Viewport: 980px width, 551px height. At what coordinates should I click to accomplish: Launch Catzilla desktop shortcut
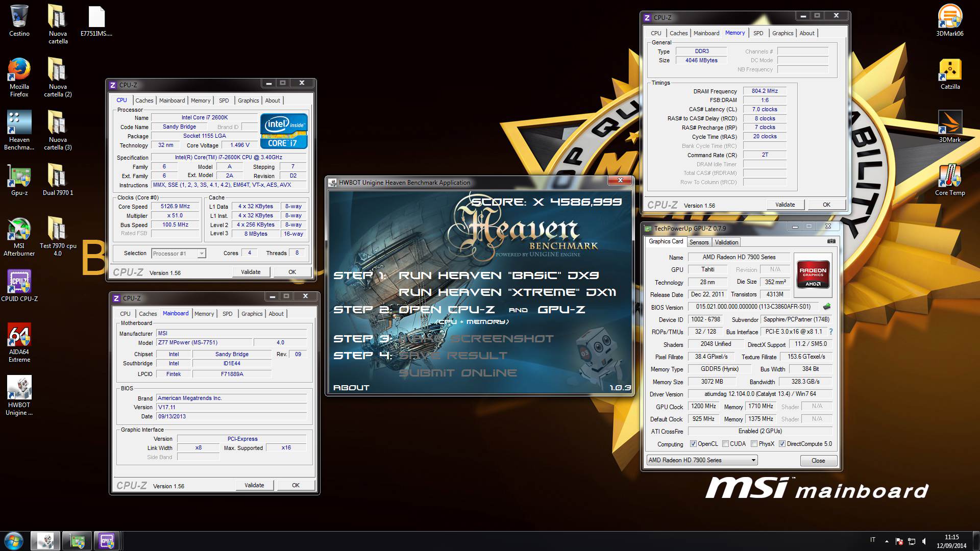tap(950, 74)
